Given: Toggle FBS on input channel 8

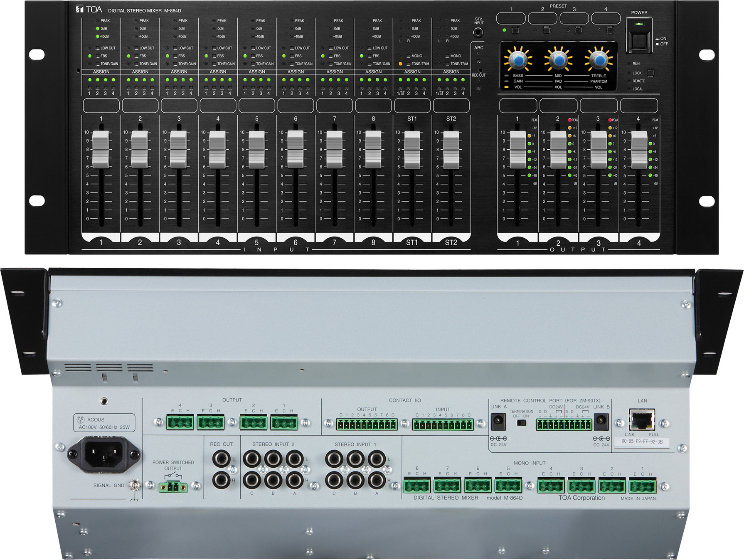Looking at the screenshot, I should (370, 56).
